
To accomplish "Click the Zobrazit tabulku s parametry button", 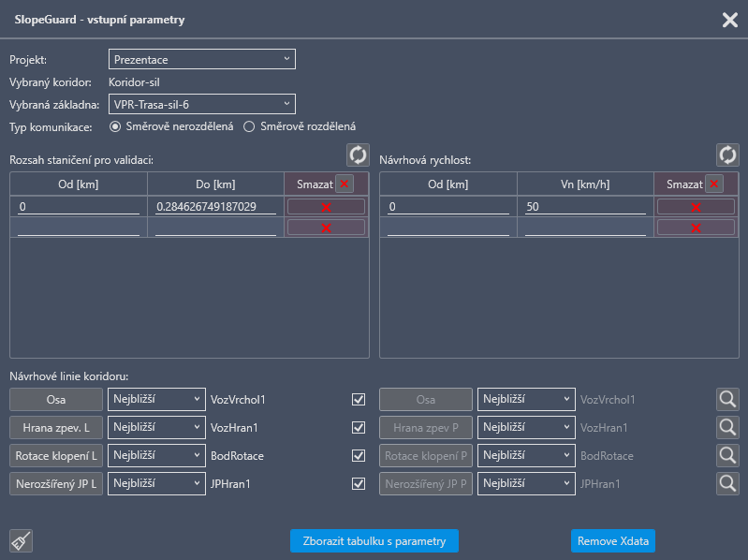I will pos(374,541).
